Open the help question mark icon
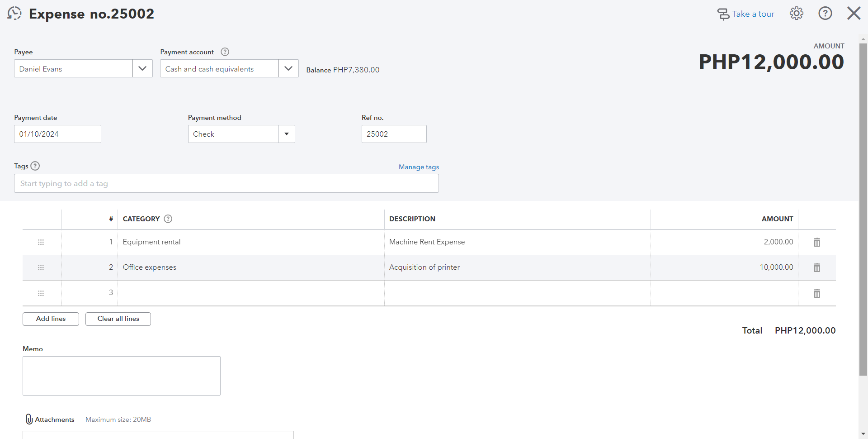This screenshot has width=868, height=439. coord(826,14)
